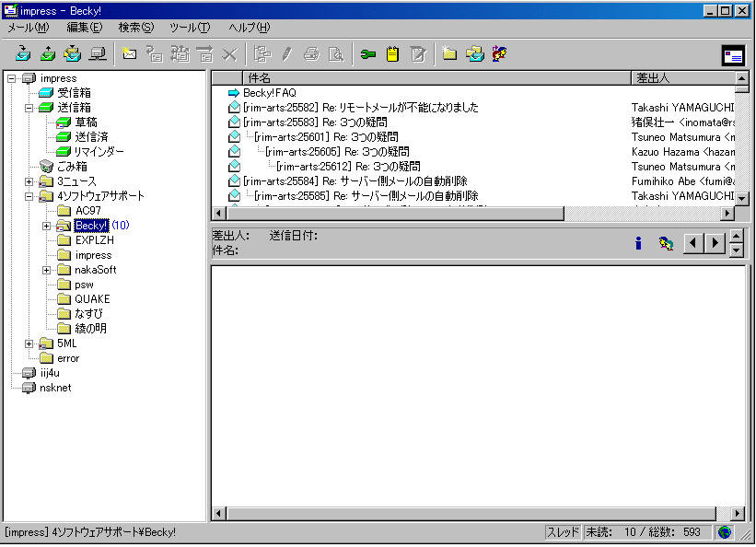
Task: Open remote mailbox computer icon
Action: click(x=98, y=53)
